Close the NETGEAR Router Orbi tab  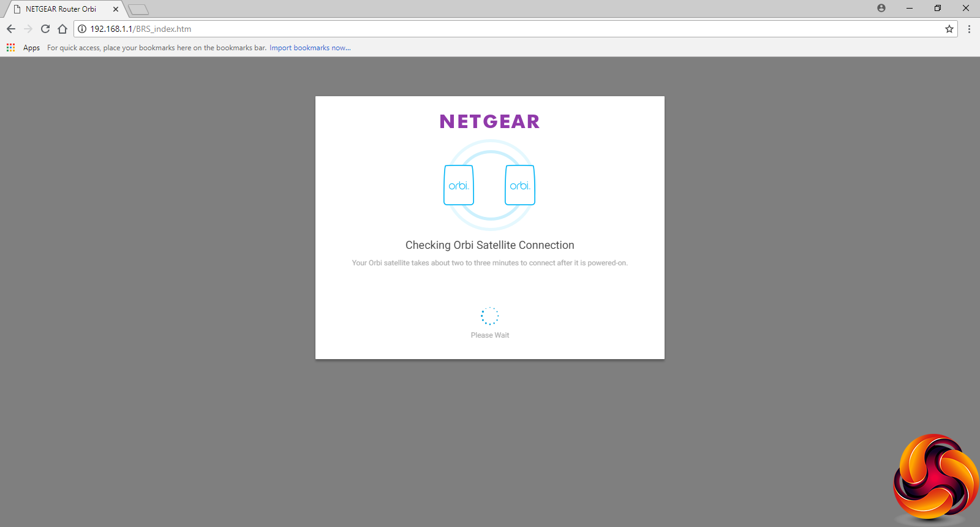coord(116,9)
